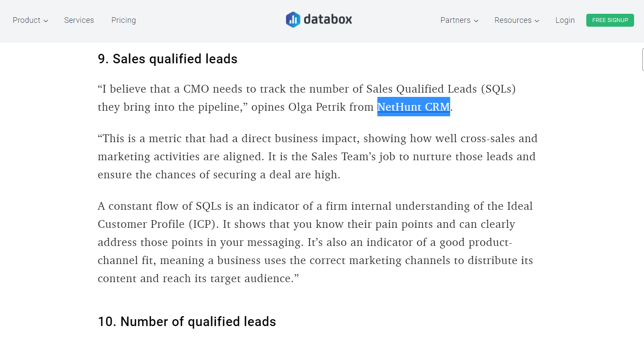Open the Product navigation menu label
The height and width of the screenshot is (345, 644).
click(26, 20)
